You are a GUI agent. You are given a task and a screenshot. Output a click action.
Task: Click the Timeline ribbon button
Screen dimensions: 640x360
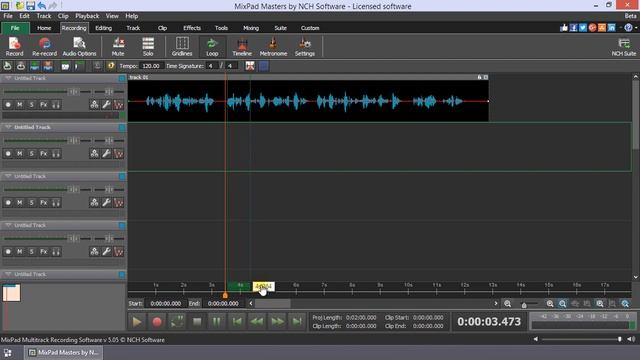[242, 47]
